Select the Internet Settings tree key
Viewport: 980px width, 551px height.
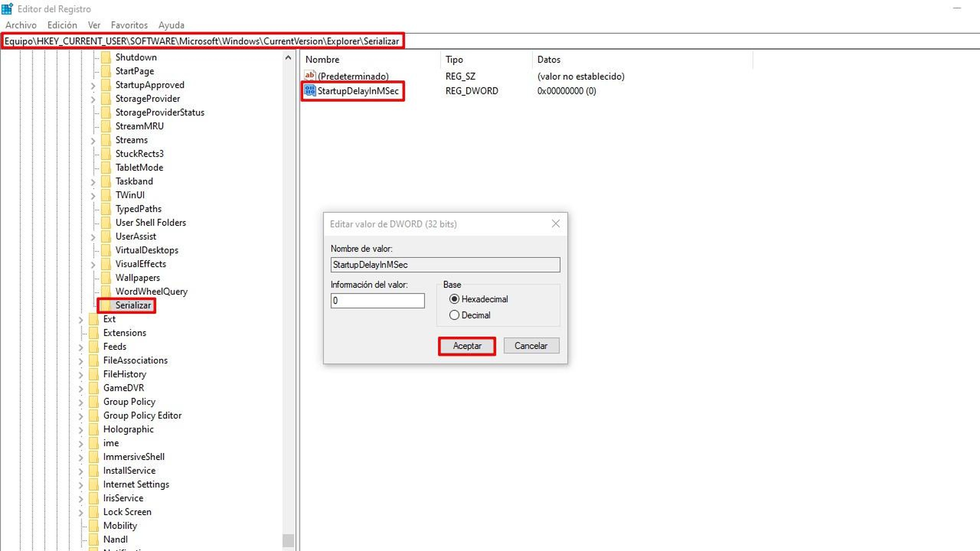pyautogui.click(x=136, y=484)
